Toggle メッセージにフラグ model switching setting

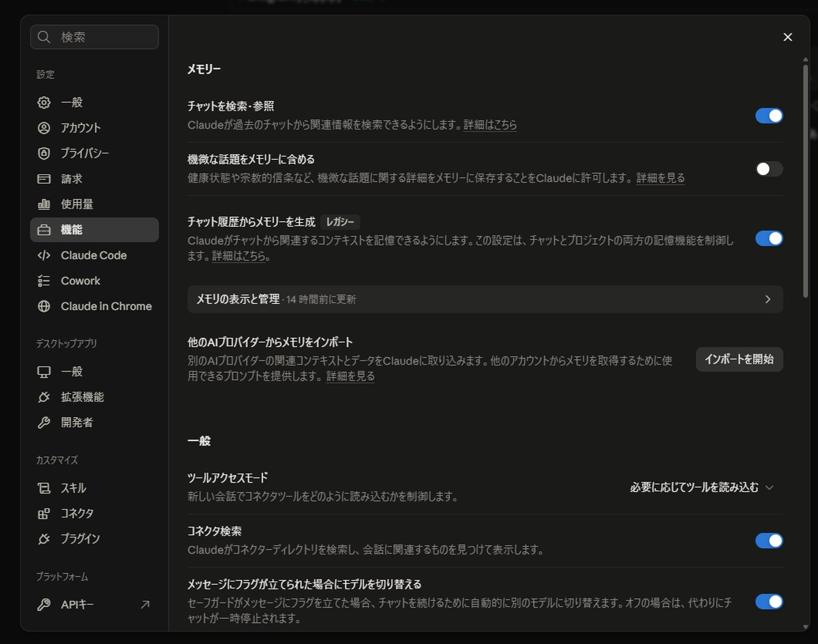pos(769,602)
